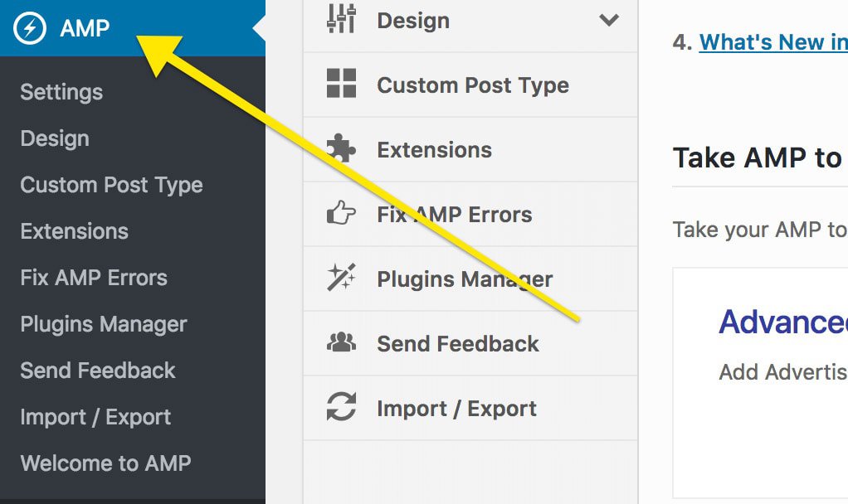Click the AMP lightning bolt icon
The image size is (848, 504).
(30, 27)
